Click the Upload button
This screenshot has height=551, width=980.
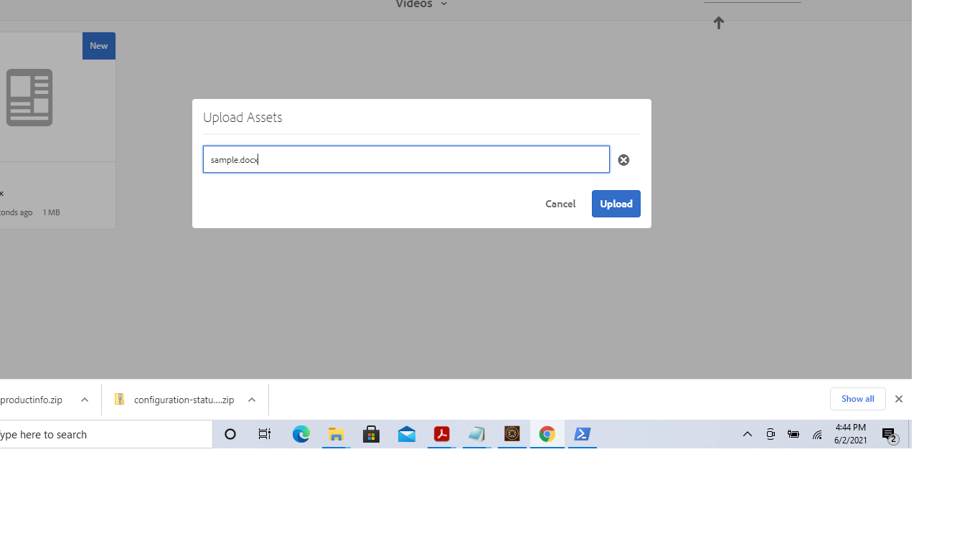coord(616,204)
